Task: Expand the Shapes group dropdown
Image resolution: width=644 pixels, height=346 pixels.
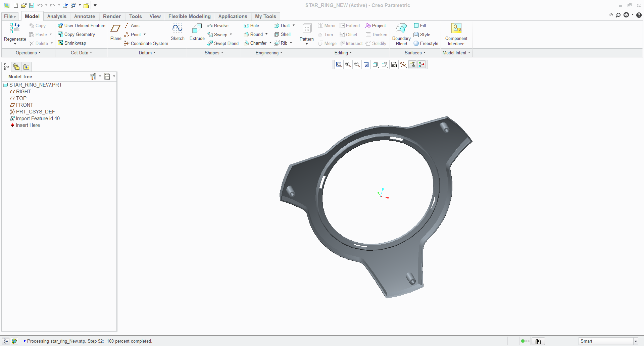Action: coord(214,53)
